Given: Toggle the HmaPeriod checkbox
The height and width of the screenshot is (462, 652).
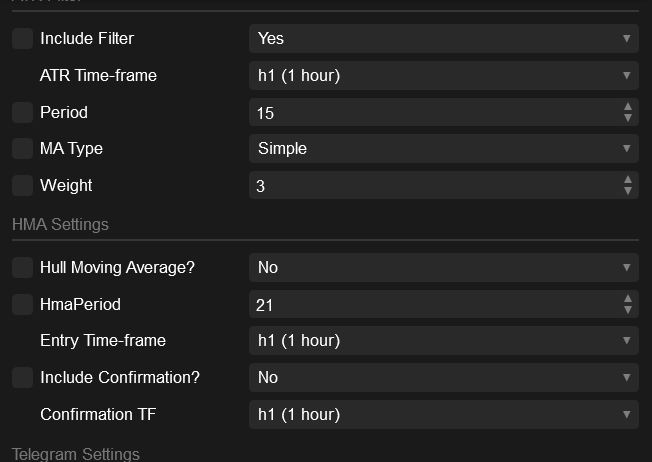Looking at the screenshot, I should [22, 304].
